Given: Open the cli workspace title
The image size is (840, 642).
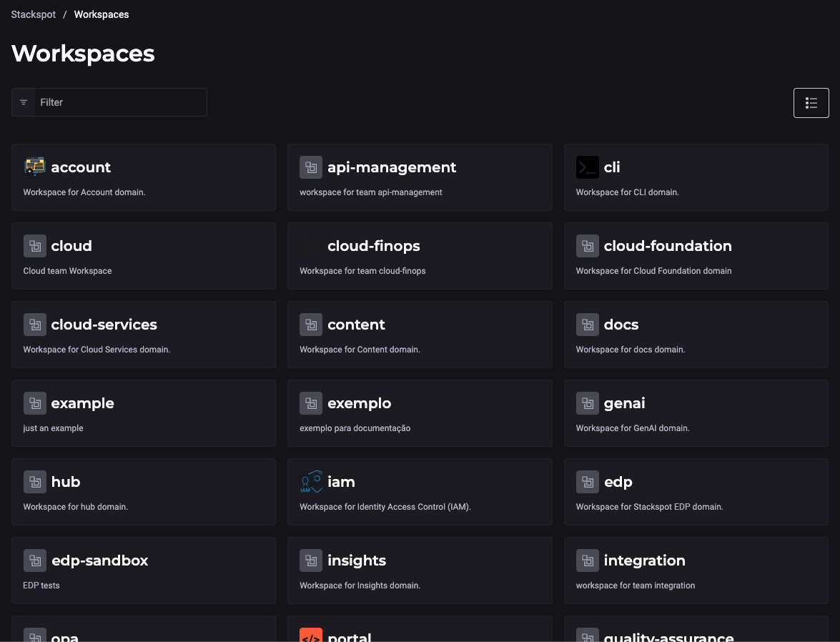Looking at the screenshot, I should tap(612, 167).
